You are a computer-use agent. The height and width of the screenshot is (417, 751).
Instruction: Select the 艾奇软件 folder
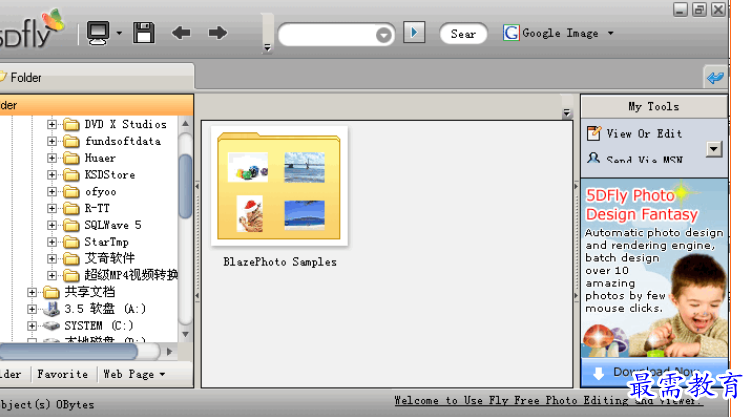[x=110, y=259]
